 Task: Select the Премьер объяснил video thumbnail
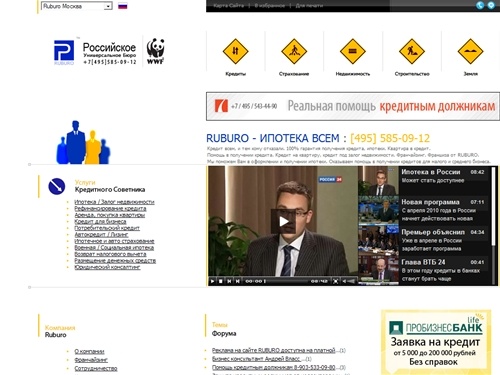tap(378, 241)
